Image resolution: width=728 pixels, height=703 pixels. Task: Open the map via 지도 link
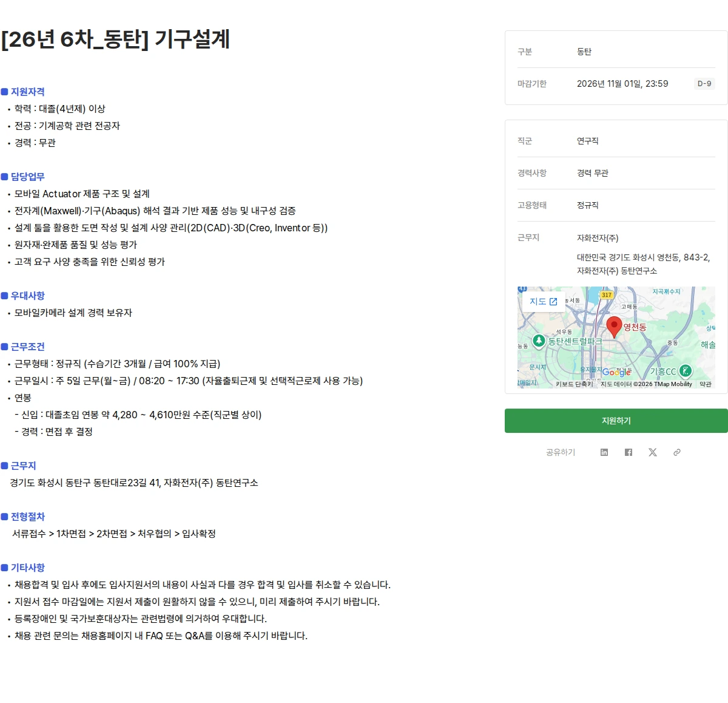point(543,301)
